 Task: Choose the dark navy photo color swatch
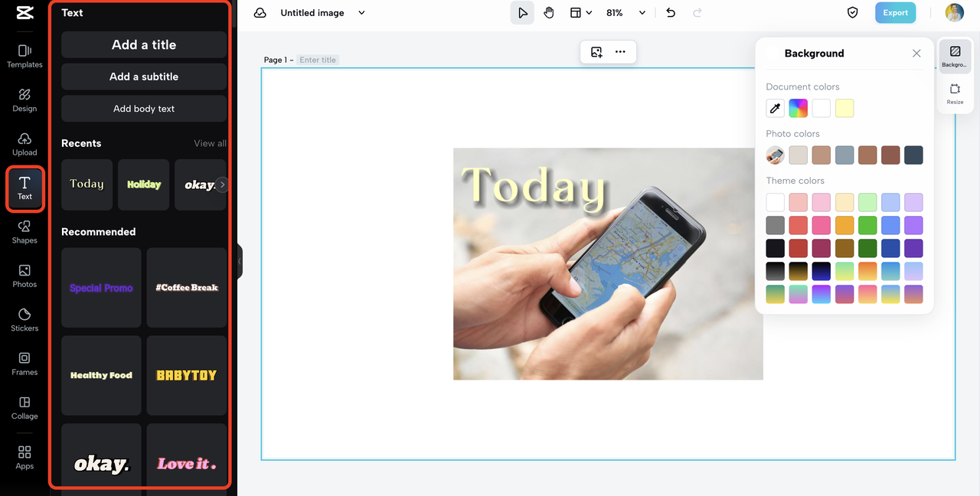(913, 155)
